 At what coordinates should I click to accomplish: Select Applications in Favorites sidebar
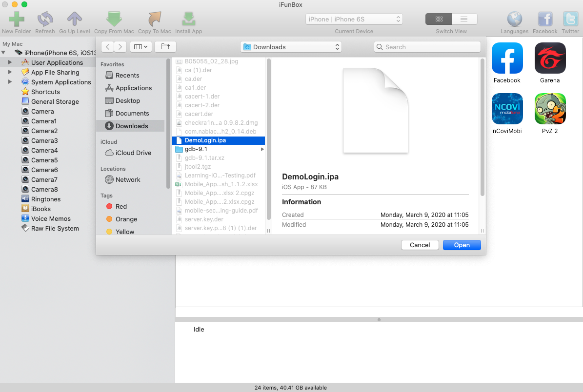130,88
